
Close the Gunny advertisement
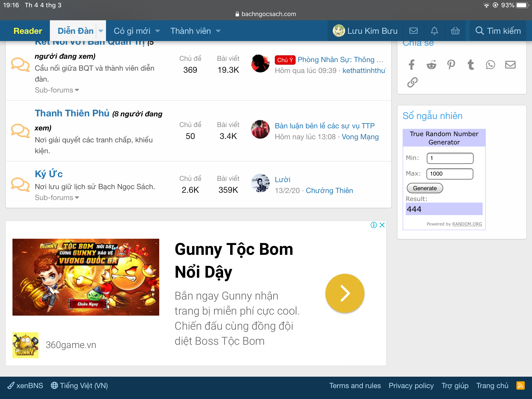[382, 225]
